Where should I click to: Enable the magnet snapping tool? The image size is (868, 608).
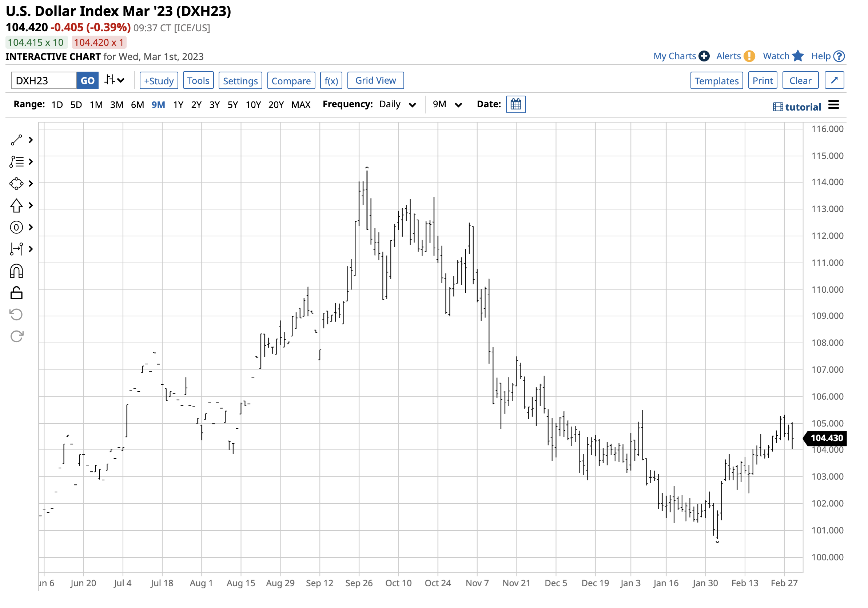[17, 271]
